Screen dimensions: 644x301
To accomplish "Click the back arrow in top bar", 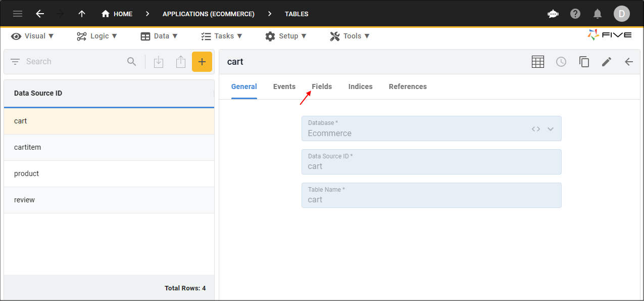I will point(40,14).
